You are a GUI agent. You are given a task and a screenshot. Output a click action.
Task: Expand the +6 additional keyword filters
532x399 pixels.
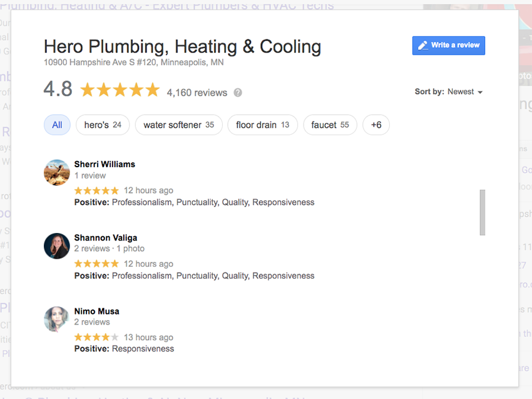(376, 125)
